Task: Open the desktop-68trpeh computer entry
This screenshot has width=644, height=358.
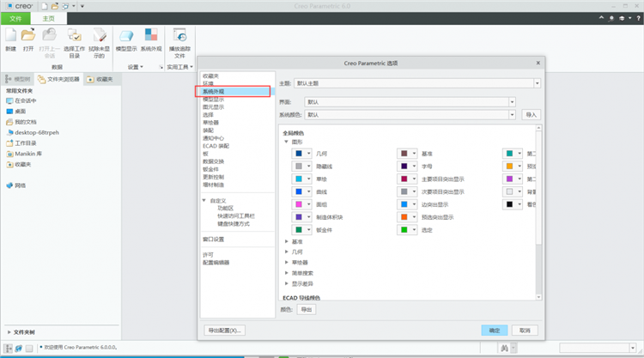Action: [33, 132]
